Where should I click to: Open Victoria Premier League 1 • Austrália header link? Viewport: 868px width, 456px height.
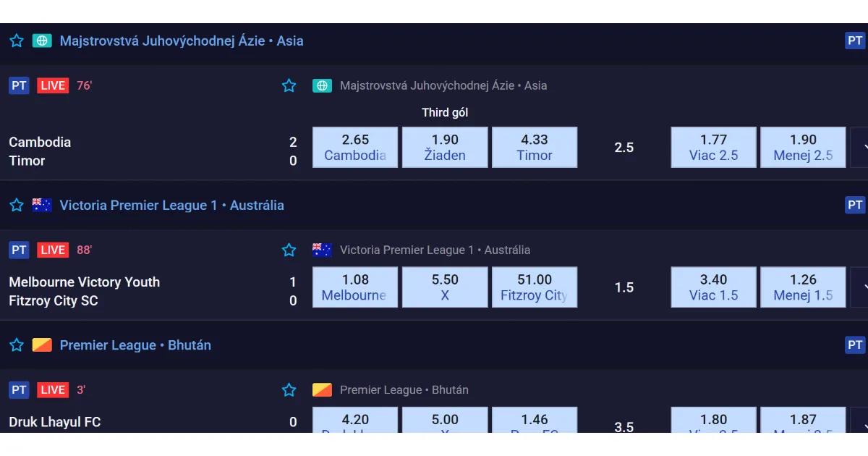[x=171, y=206]
